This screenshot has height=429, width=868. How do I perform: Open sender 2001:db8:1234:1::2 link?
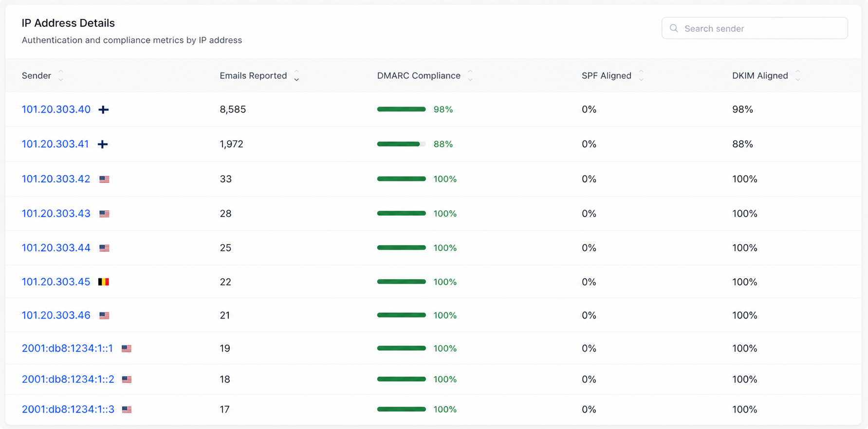(68, 379)
